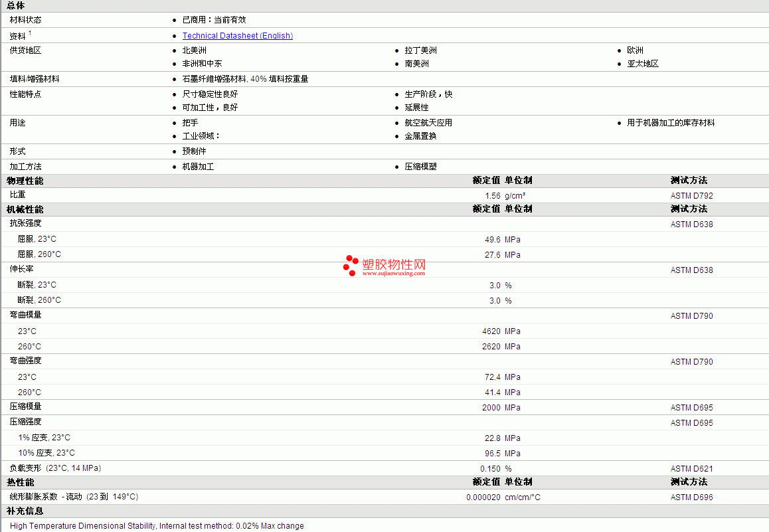Select the 非洲和中东 region entry

point(202,64)
